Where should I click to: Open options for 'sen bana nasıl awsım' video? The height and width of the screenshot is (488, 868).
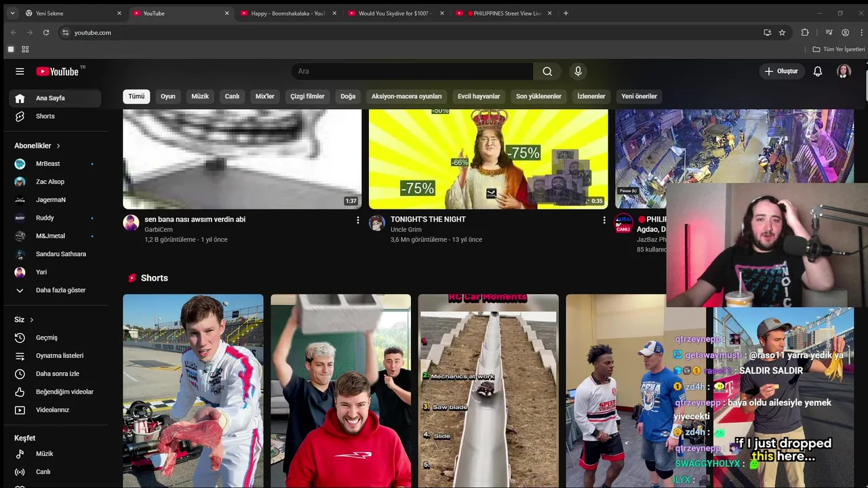click(x=358, y=220)
